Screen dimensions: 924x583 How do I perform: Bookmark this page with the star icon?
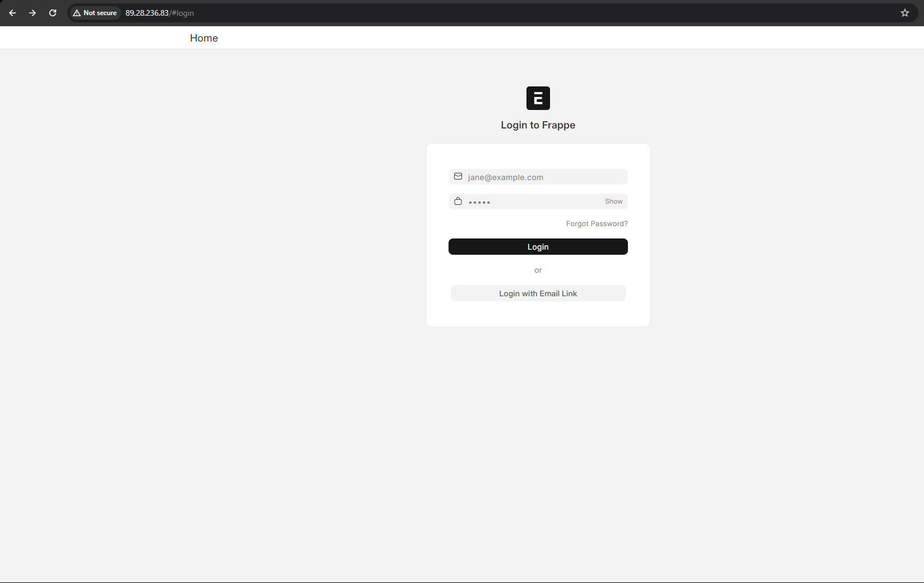pos(904,13)
